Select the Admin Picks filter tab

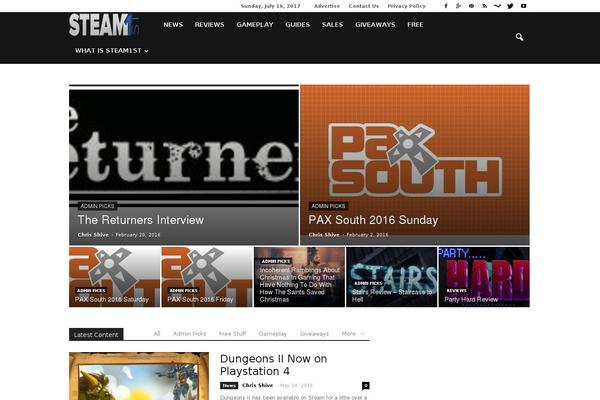coord(189,334)
